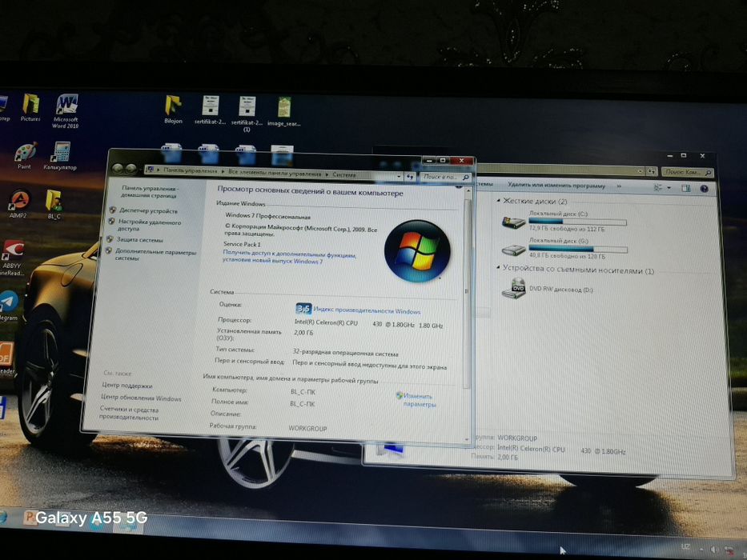Click Удалить или изменить программу in the toolbar

pyautogui.click(x=556, y=185)
